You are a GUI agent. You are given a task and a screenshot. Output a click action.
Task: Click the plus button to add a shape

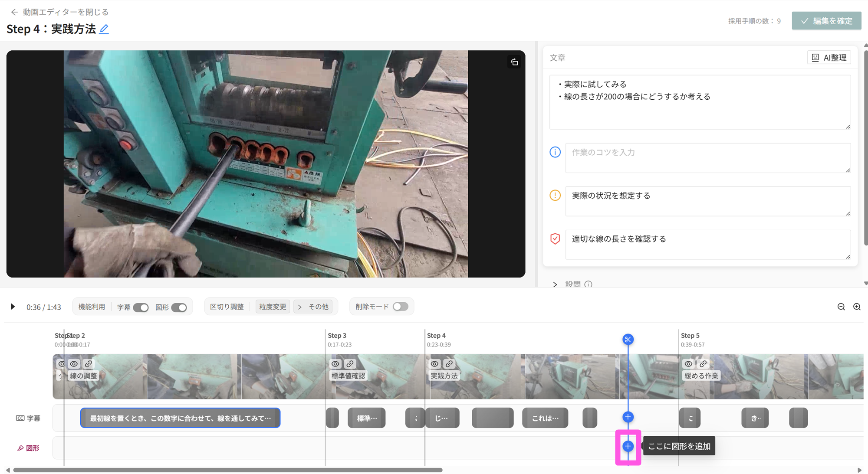pos(628,446)
